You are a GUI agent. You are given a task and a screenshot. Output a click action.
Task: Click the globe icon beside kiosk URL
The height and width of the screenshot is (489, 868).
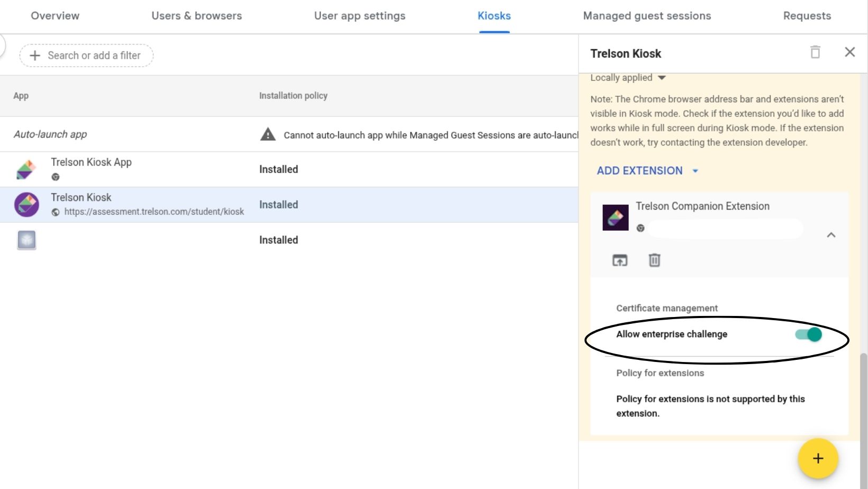tap(56, 212)
